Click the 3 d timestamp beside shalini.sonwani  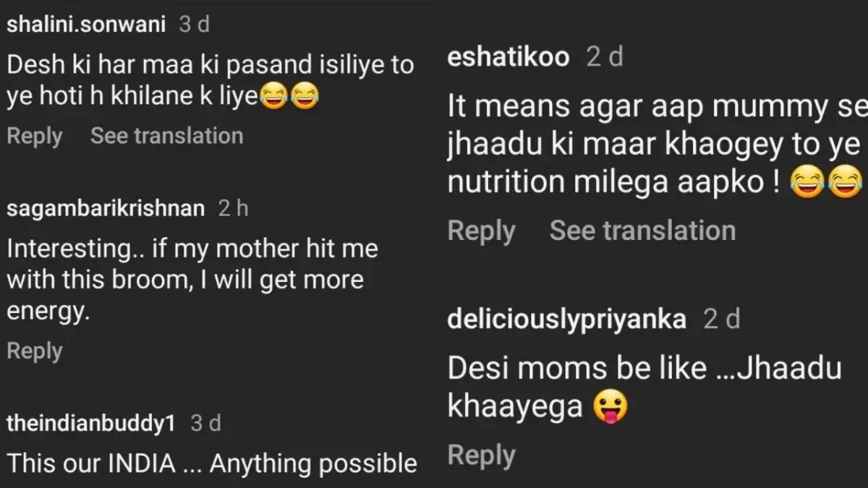tap(195, 25)
